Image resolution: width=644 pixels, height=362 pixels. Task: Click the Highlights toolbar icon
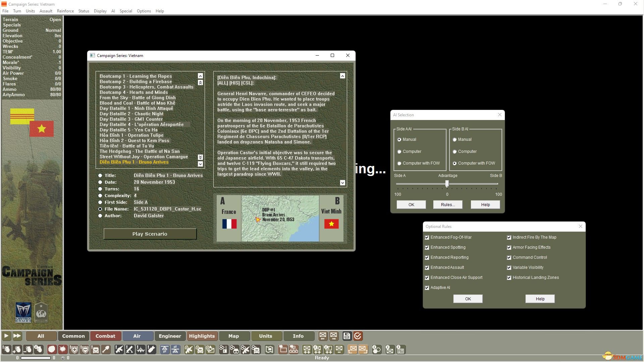201,336
